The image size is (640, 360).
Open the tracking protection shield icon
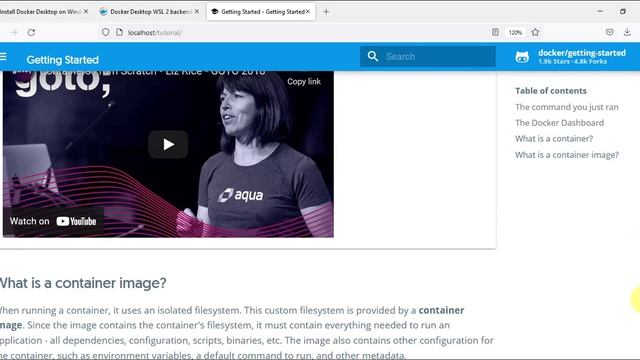(x=105, y=32)
